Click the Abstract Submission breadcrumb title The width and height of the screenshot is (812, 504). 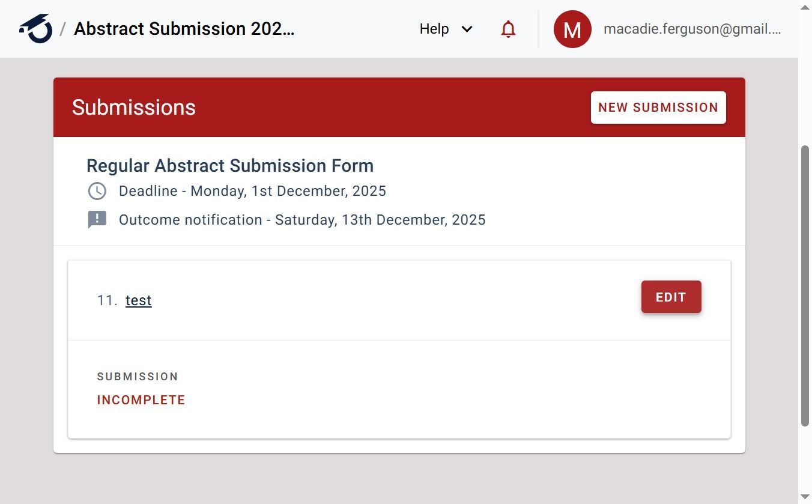(x=184, y=29)
